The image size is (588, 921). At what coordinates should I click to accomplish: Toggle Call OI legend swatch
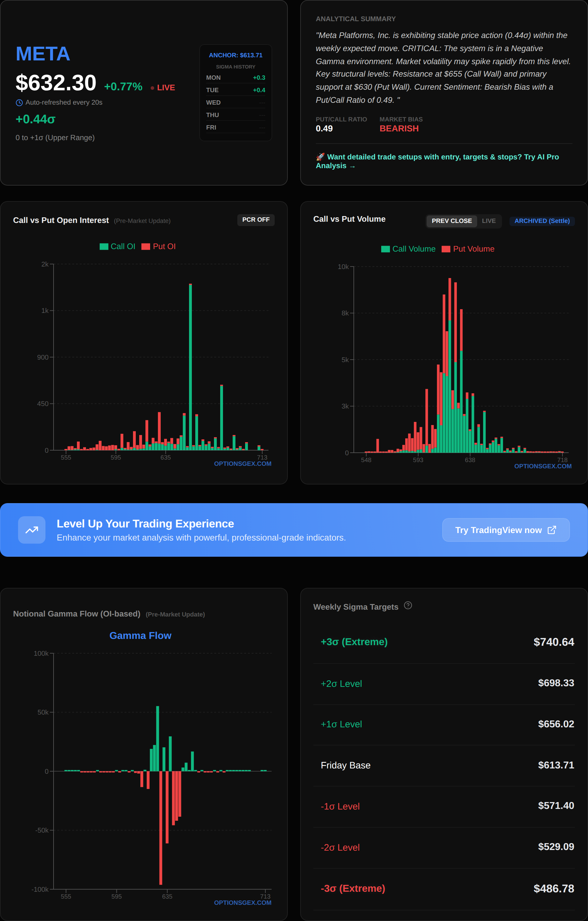pos(104,247)
